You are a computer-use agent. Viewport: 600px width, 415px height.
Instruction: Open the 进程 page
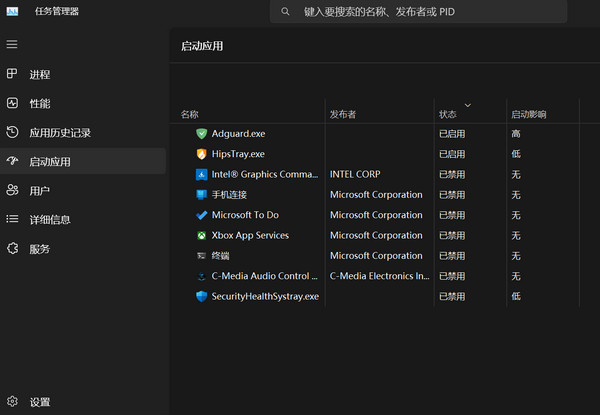[83, 74]
